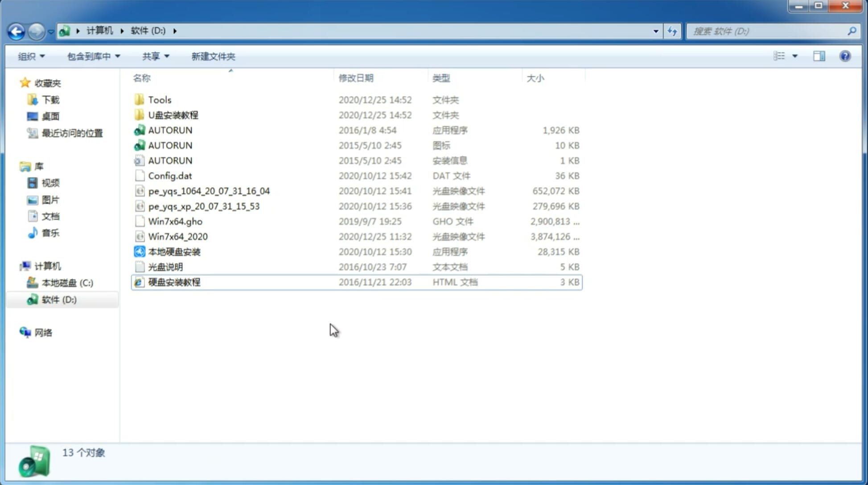868x485 pixels.
Task: Open Win7x64_2020 disc image file
Action: (177, 237)
